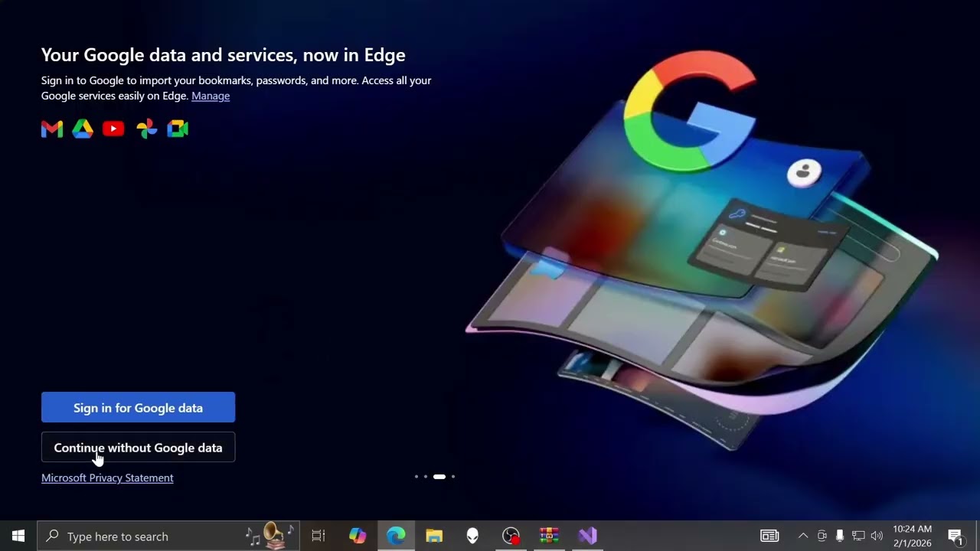Click the taskbar search box

click(168, 536)
